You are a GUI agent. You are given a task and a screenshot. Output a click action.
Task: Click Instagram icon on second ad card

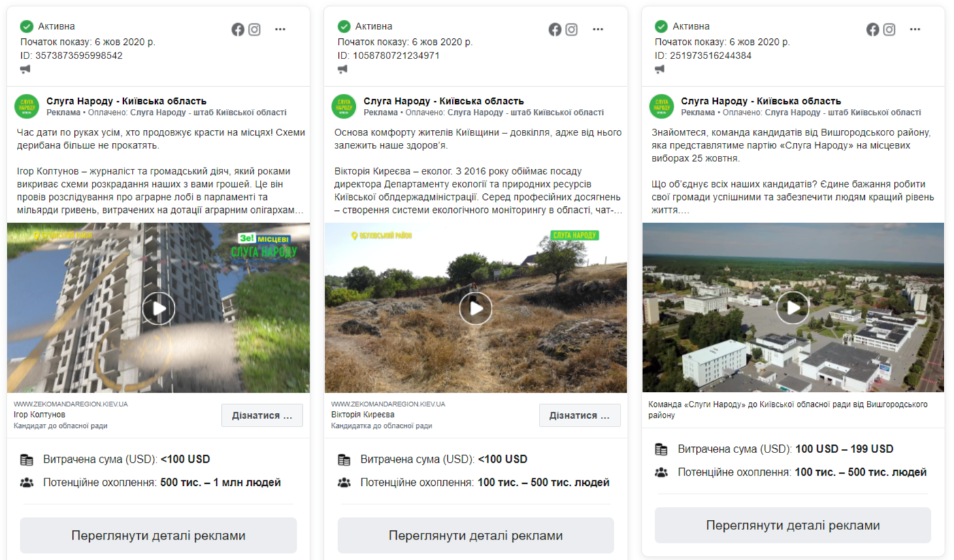pyautogui.click(x=572, y=29)
